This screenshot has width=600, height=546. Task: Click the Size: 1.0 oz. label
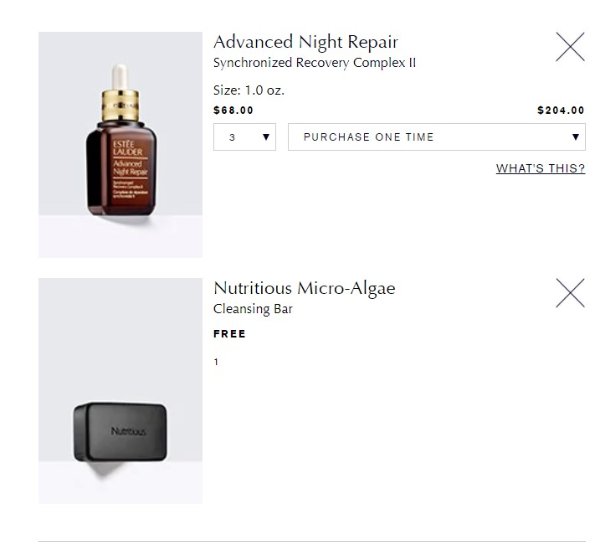[x=249, y=90]
